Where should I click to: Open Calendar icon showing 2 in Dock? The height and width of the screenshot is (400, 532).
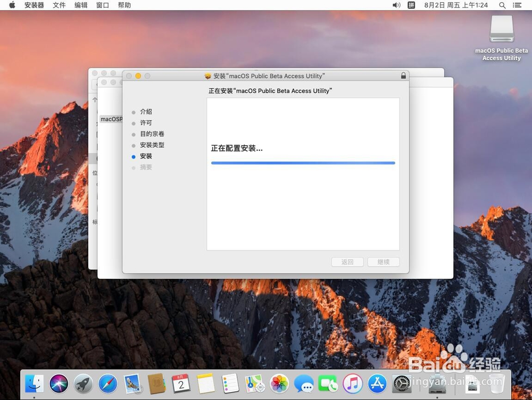[x=181, y=384]
